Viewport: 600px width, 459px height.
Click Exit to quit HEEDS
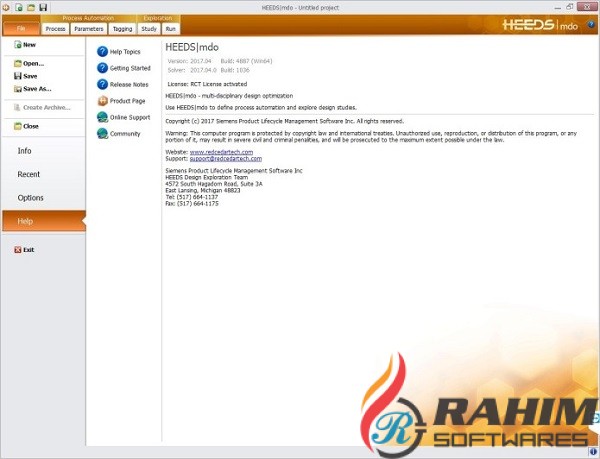pyautogui.click(x=24, y=250)
